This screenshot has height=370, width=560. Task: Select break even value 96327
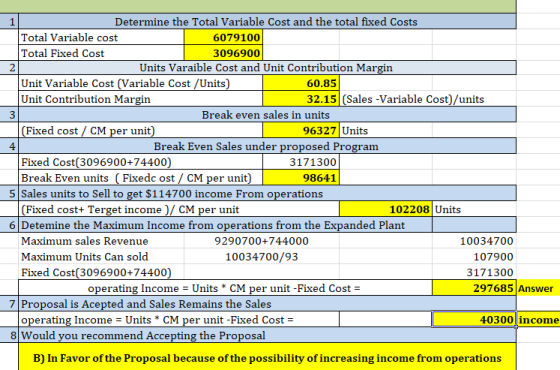pyautogui.click(x=301, y=130)
